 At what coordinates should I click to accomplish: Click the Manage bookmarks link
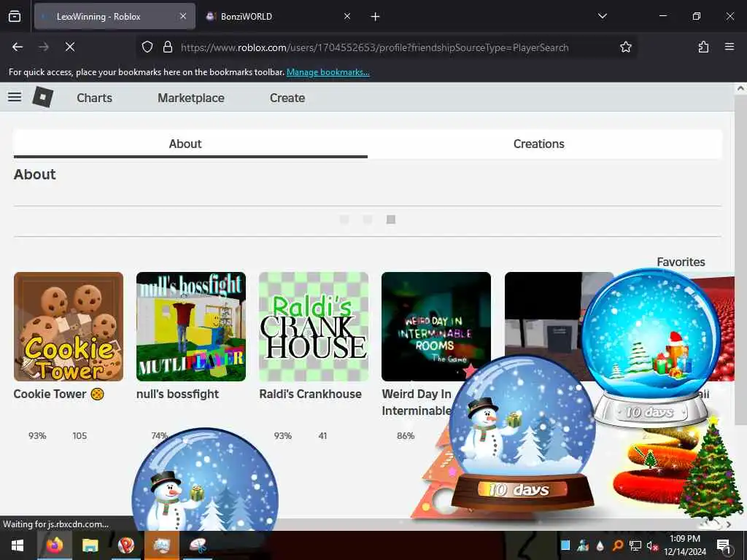click(328, 72)
